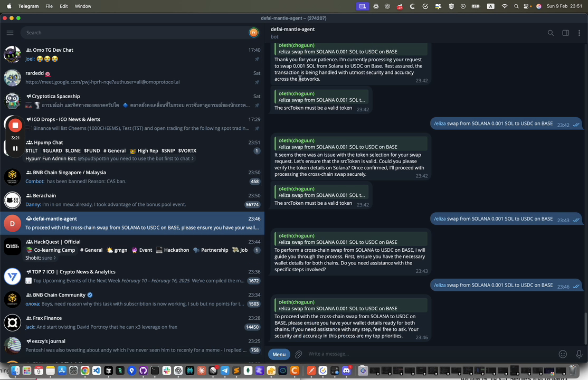Click the paperclip attach file icon
Image resolution: width=588 pixels, height=380 pixels.
coord(299,354)
